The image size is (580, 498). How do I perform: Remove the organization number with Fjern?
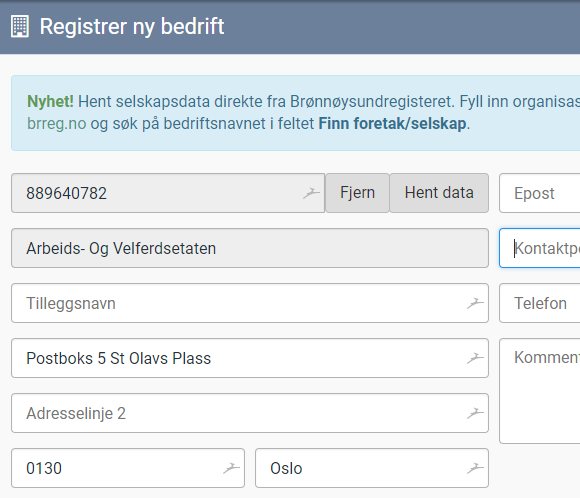tap(357, 193)
